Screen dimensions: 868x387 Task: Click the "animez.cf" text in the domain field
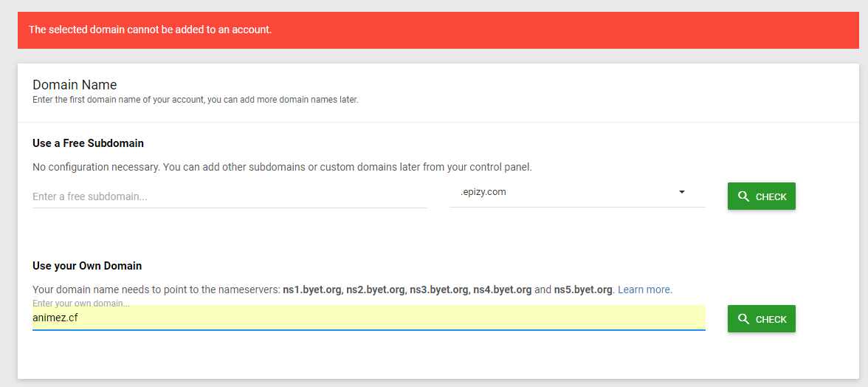pos(55,318)
